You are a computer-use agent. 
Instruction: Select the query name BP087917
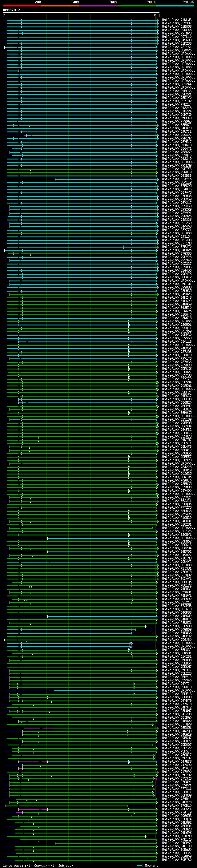pos(11,10)
